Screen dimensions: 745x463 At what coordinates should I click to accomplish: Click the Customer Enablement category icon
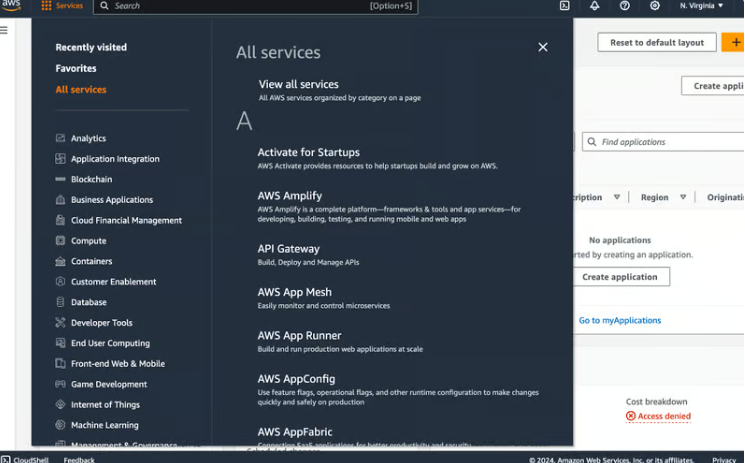tap(60, 281)
